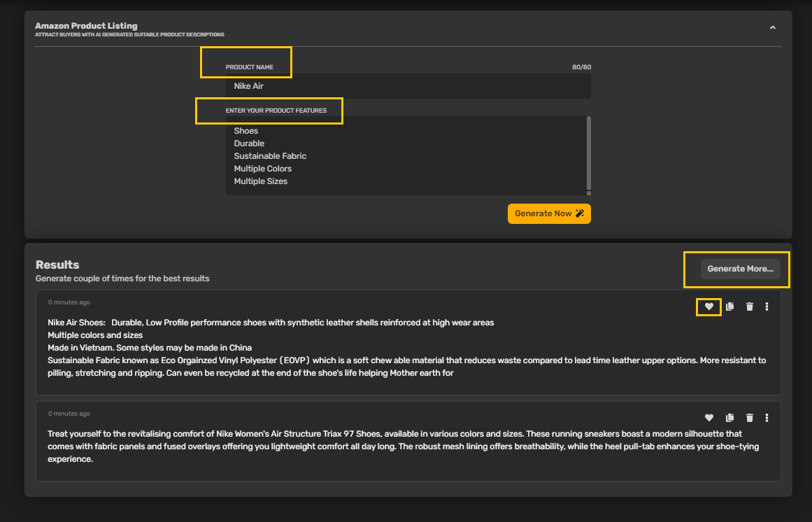
Task: Copy the Nike Air Shoes result text
Action: [729, 306]
